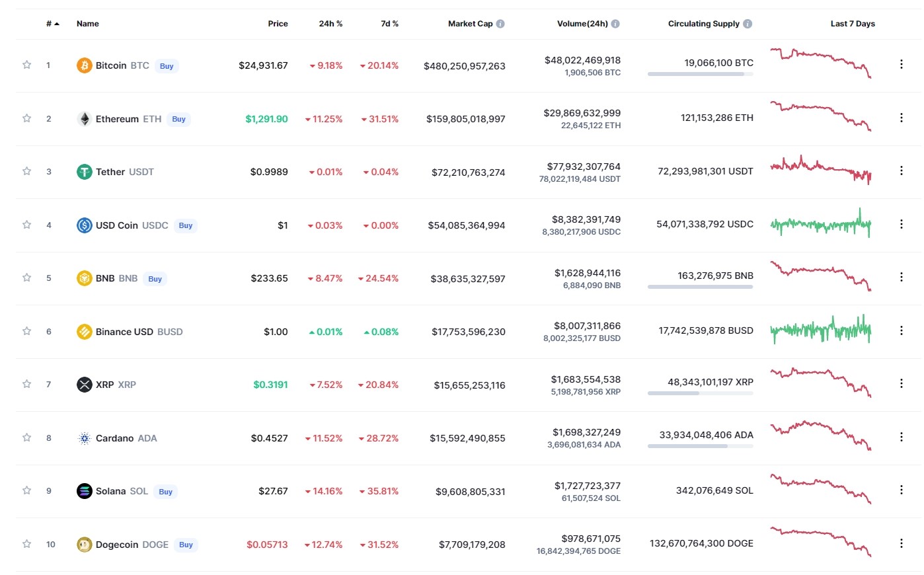The image size is (924, 575).
Task: Click the XRP logo icon
Action: coord(85,385)
